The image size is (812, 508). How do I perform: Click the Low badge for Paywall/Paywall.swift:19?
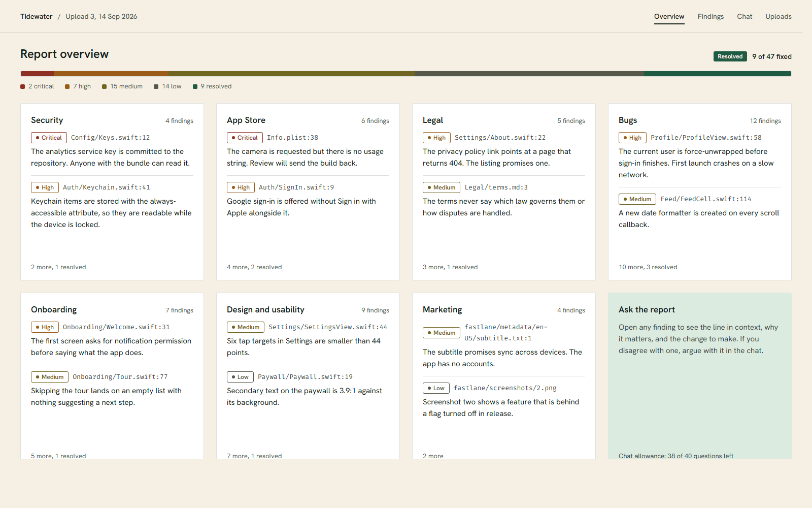pos(240,377)
